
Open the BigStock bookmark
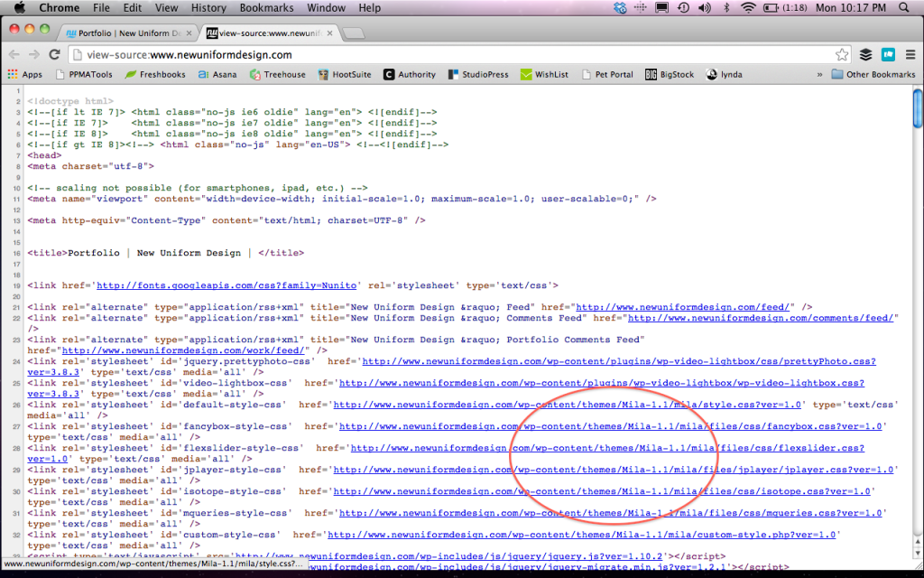(x=670, y=74)
